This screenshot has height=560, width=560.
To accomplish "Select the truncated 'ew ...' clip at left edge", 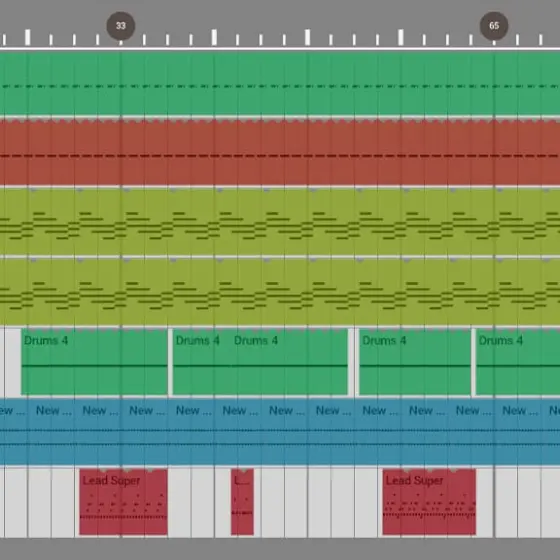I will click(x=14, y=431).
